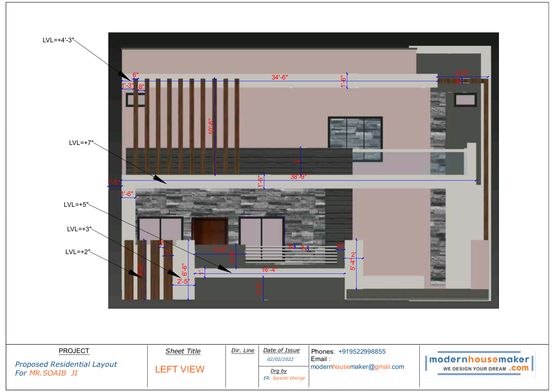Click the 2'-5" dimension near the gate

tap(183, 282)
